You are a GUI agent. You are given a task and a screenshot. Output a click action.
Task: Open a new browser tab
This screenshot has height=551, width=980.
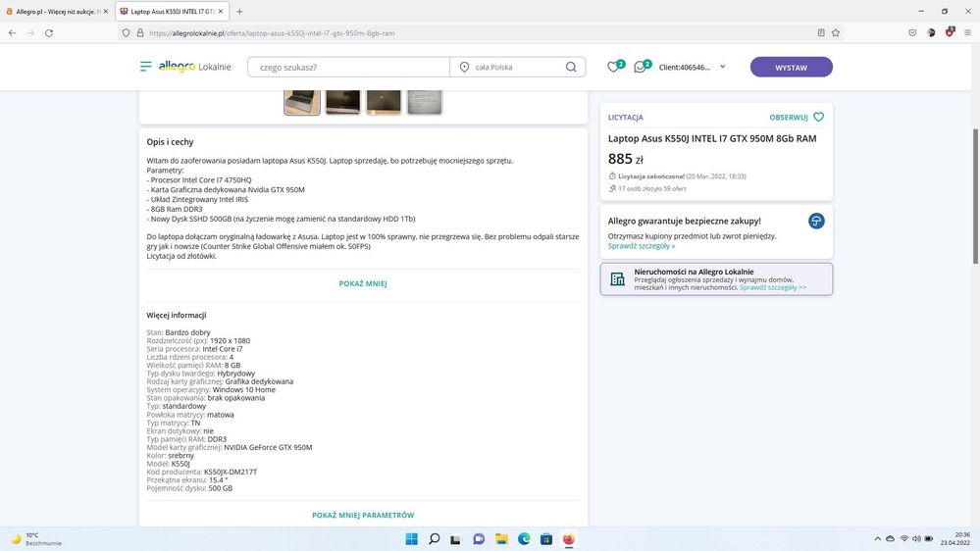click(239, 11)
